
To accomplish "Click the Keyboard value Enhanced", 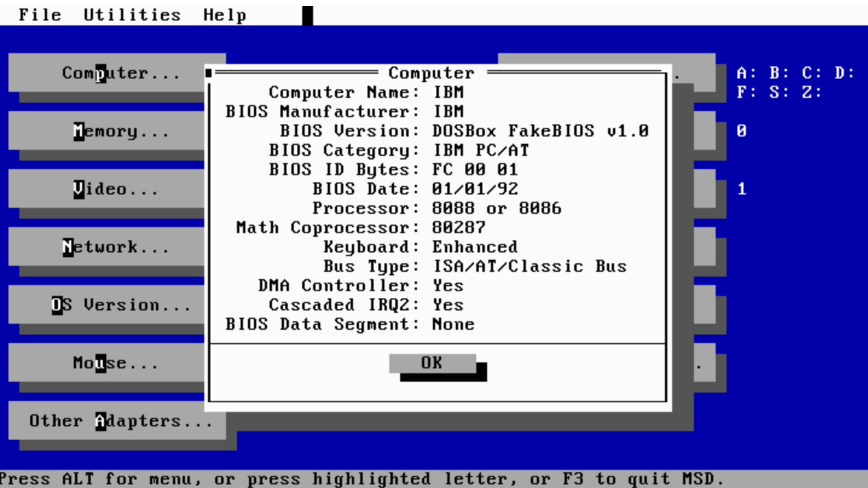I will click(475, 247).
